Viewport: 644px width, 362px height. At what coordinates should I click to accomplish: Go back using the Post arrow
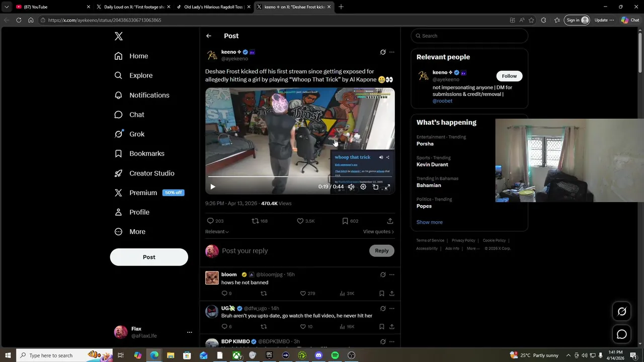coord(209,36)
